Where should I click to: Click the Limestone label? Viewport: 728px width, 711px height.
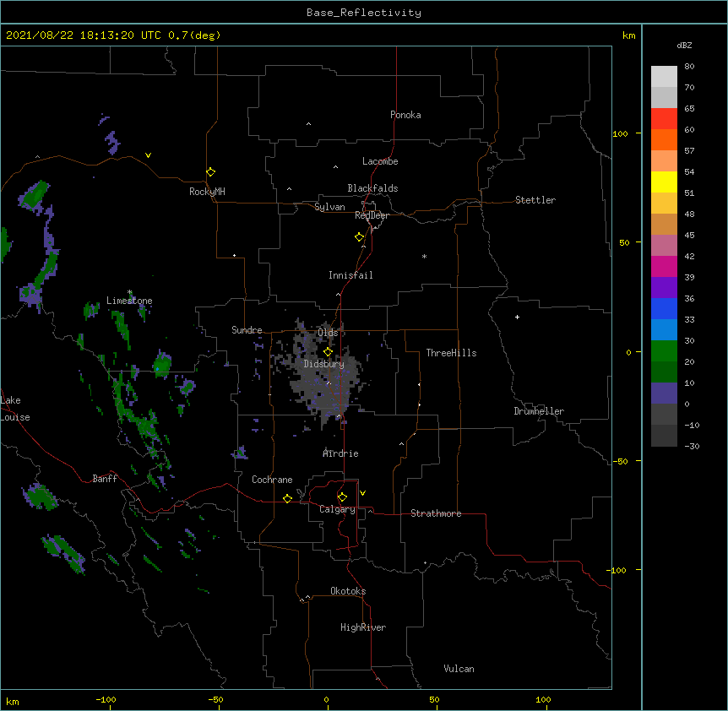pyautogui.click(x=129, y=301)
